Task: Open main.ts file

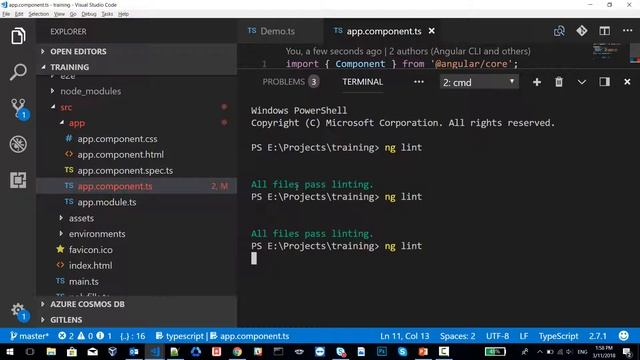Action: pyautogui.click(x=137, y=282)
